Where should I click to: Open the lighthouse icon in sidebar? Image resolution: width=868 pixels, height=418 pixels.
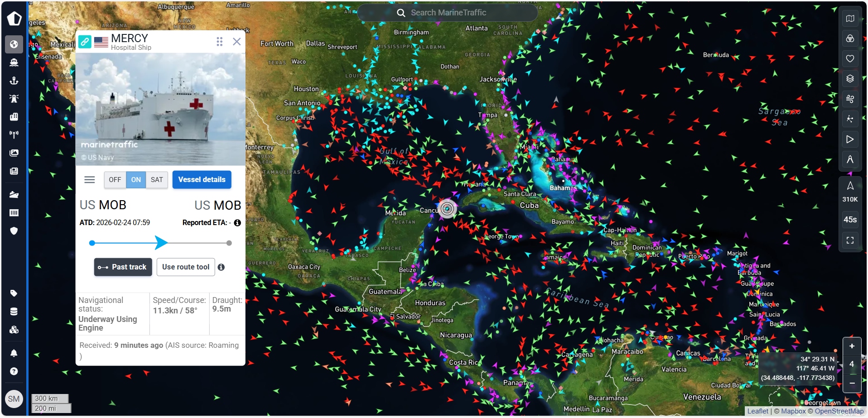14,99
